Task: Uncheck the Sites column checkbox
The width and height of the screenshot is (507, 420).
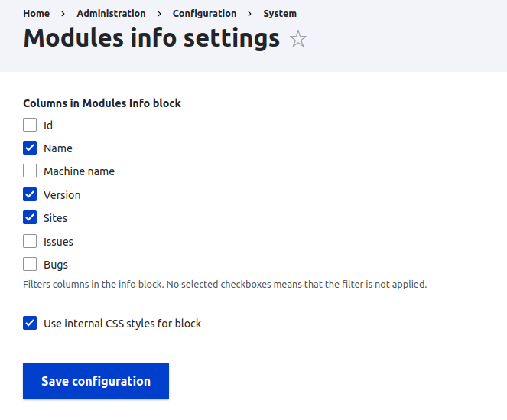Action: pos(30,217)
